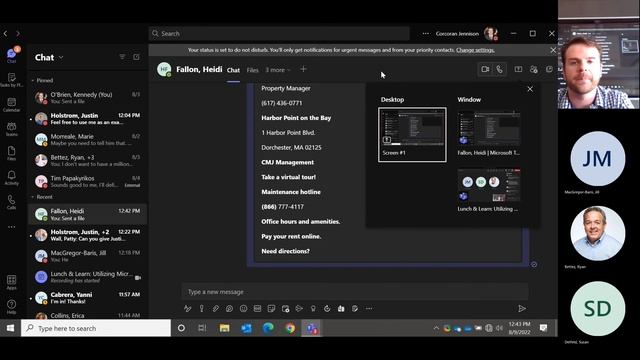Switch to the Files tab
Image resolution: width=640 pixels, height=360 pixels.
click(x=253, y=70)
